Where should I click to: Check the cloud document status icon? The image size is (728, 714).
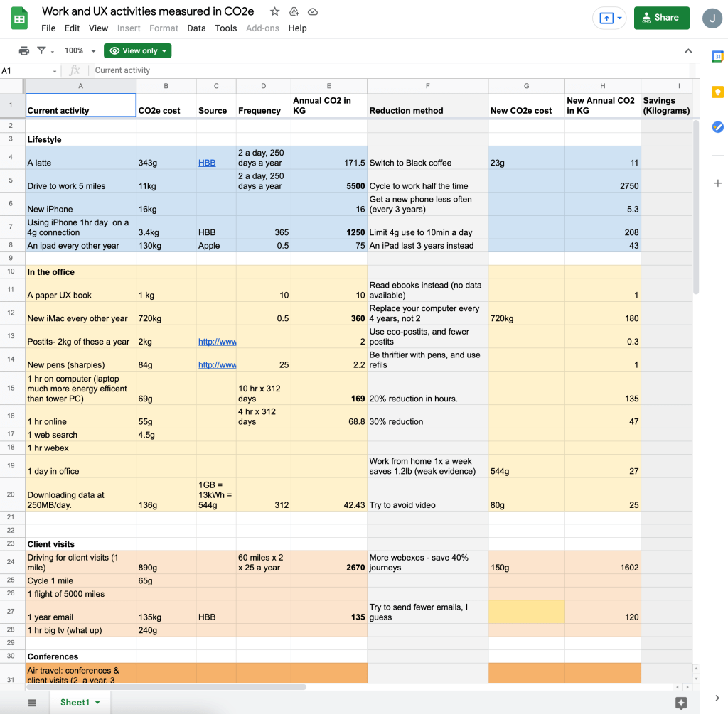click(313, 11)
